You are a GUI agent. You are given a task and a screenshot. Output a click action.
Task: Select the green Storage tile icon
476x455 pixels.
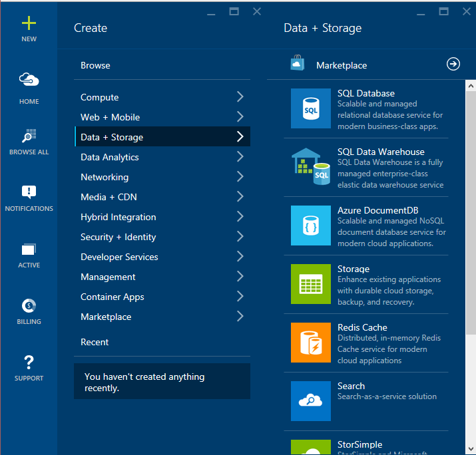point(310,284)
